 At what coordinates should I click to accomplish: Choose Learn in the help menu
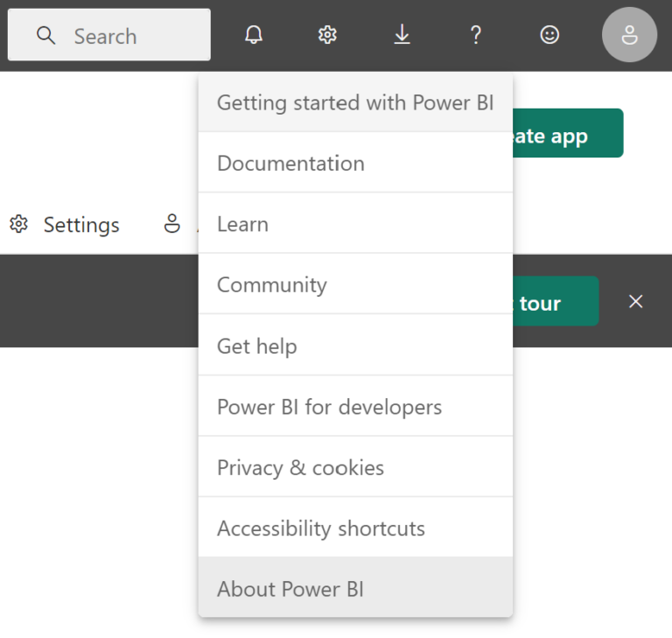[355, 224]
